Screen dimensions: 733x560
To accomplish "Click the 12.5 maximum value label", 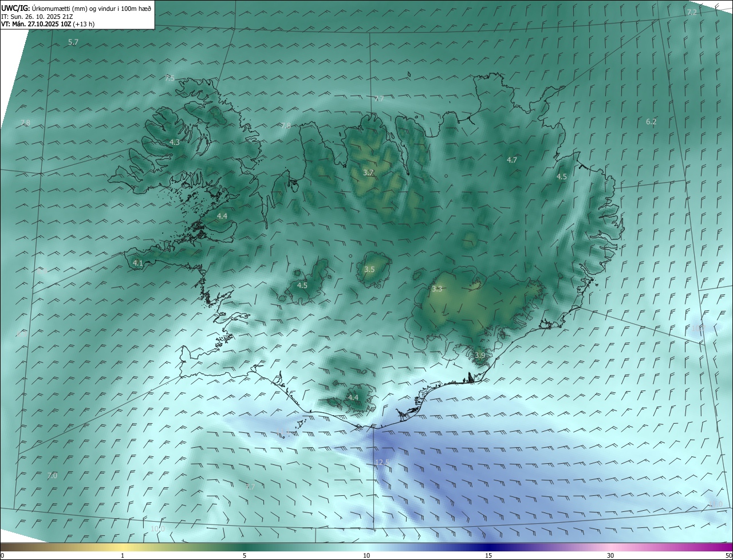I will pyautogui.click(x=382, y=462).
